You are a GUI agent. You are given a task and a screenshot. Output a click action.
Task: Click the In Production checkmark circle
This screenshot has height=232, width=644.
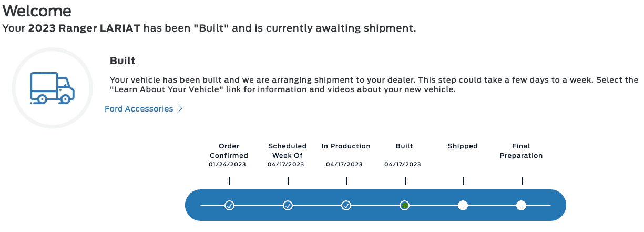pos(346,205)
